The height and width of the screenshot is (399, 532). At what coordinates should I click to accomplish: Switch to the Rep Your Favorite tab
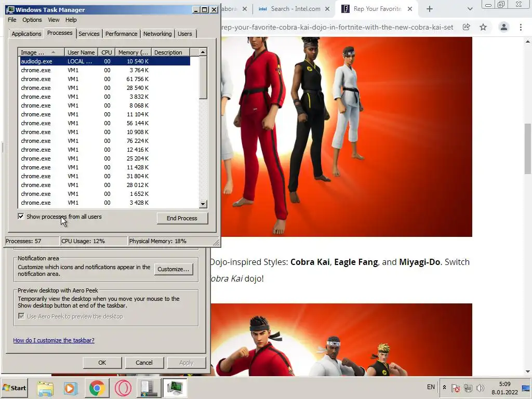point(376,9)
